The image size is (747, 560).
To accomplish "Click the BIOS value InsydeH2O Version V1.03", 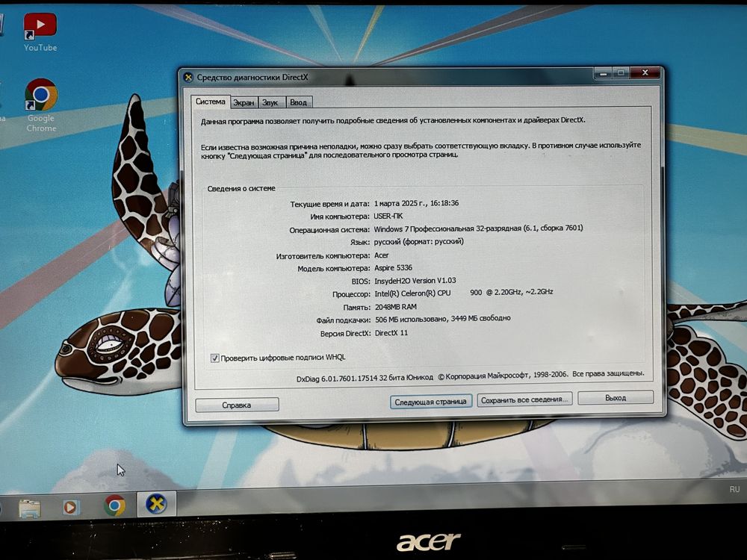I will [x=415, y=281].
